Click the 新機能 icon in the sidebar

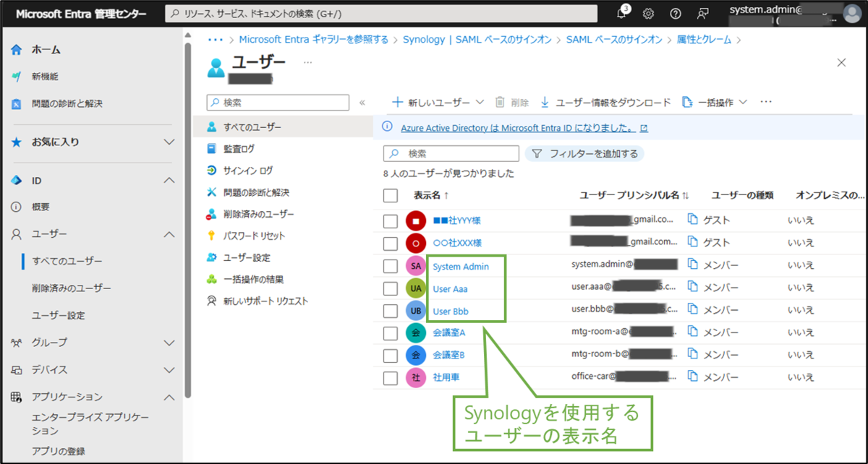[17, 77]
